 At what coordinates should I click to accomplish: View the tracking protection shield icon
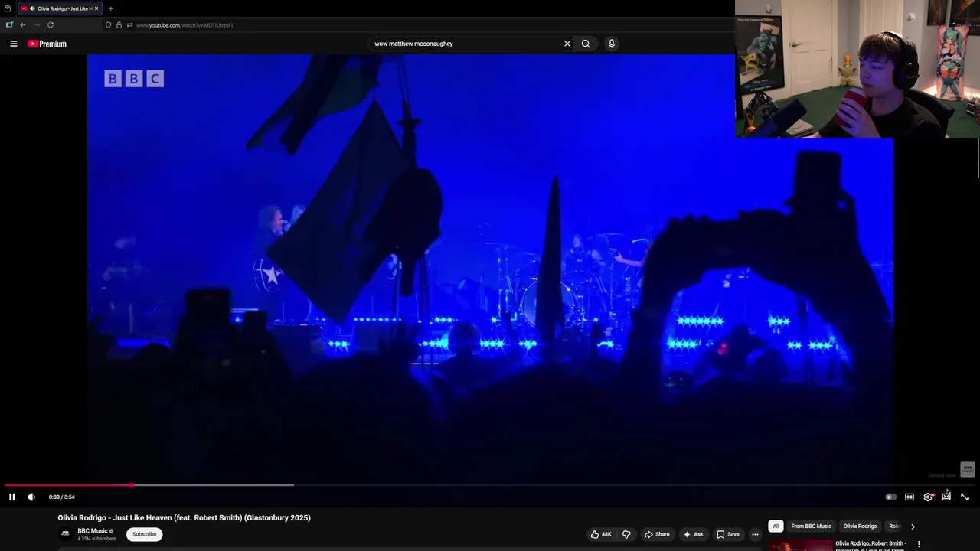tap(108, 25)
